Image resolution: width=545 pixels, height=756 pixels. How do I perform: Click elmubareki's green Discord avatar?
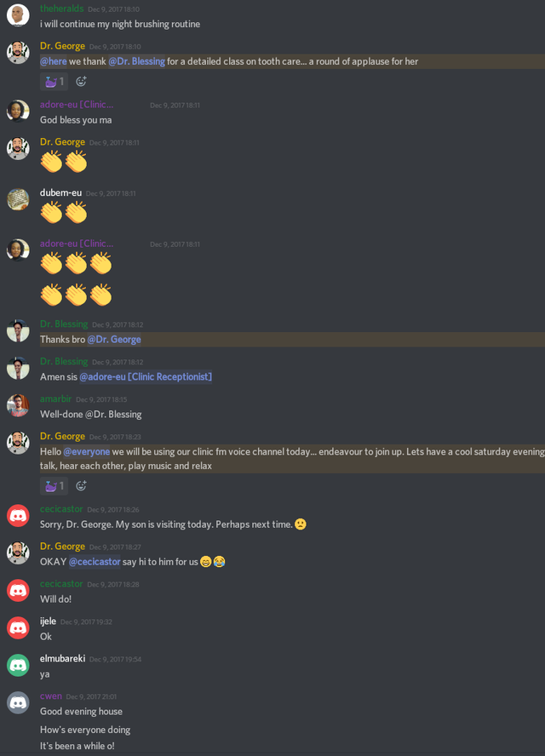pos(19,665)
